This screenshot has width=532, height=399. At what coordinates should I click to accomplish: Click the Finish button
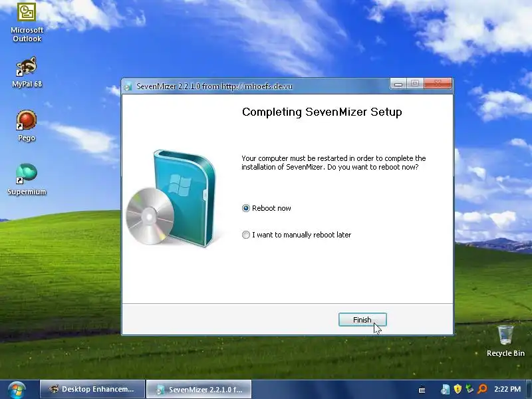362,320
